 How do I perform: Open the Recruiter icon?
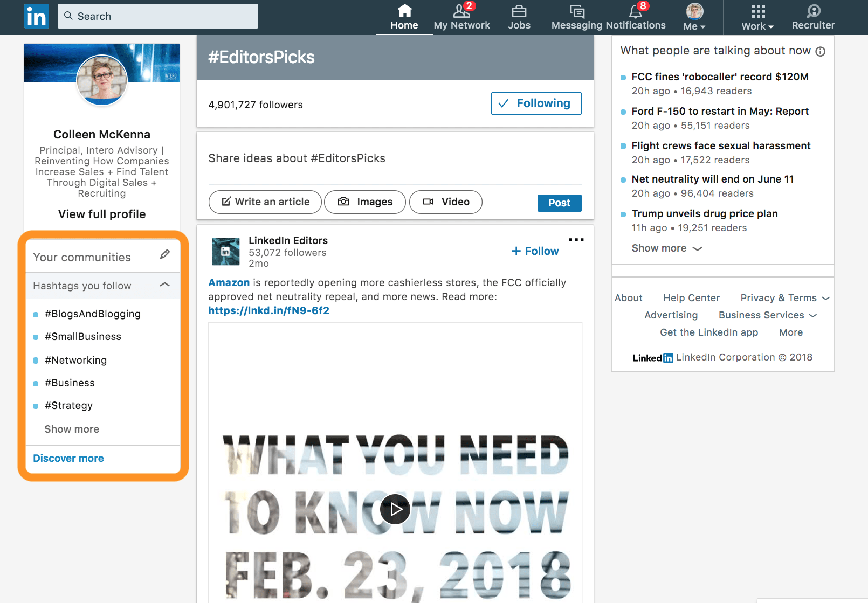[813, 12]
